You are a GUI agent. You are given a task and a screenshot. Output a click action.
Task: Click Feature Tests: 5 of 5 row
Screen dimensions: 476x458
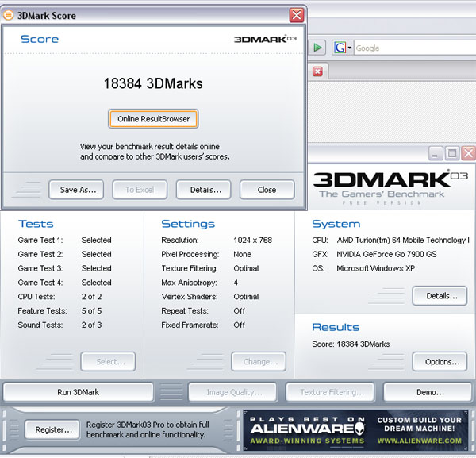coord(59,310)
